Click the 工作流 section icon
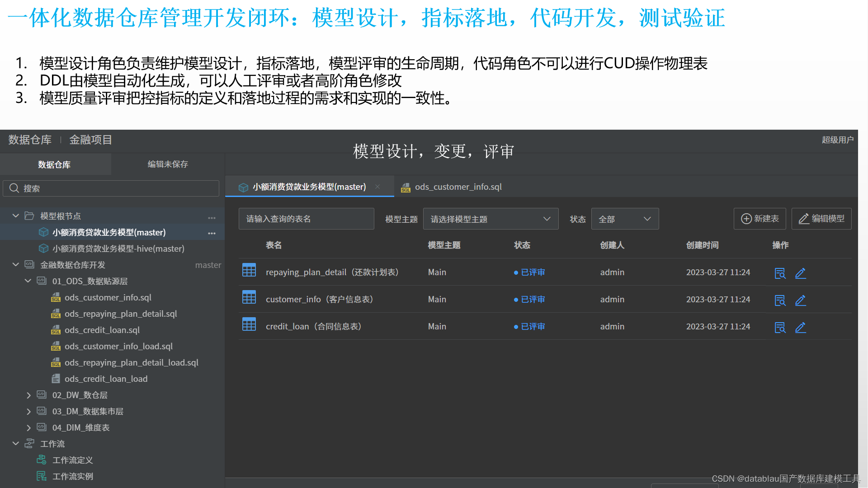Viewport: 868px width, 488px height. [29, 443]
